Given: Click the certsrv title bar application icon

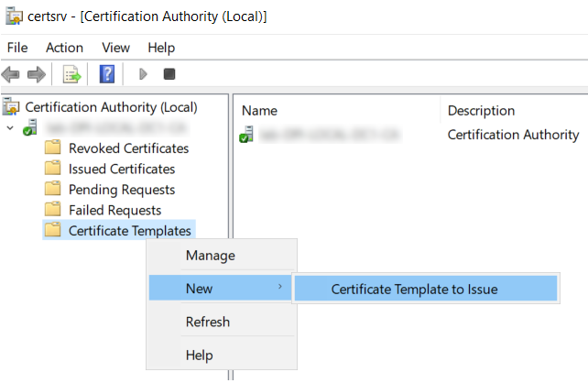Looking at the screenshot, I should pos(15,16).
